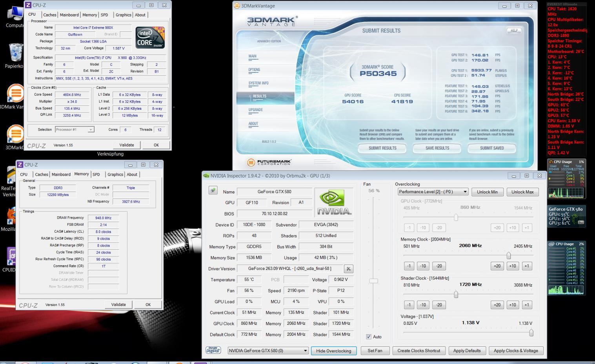Open the NVIDIA GeForce GTX 580 (0) GPU selector
The image size is (595, 364).
point(268,351)
